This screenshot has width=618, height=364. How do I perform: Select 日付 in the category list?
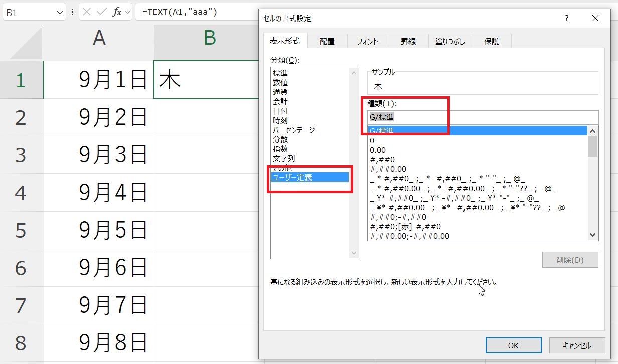(280, 111)
